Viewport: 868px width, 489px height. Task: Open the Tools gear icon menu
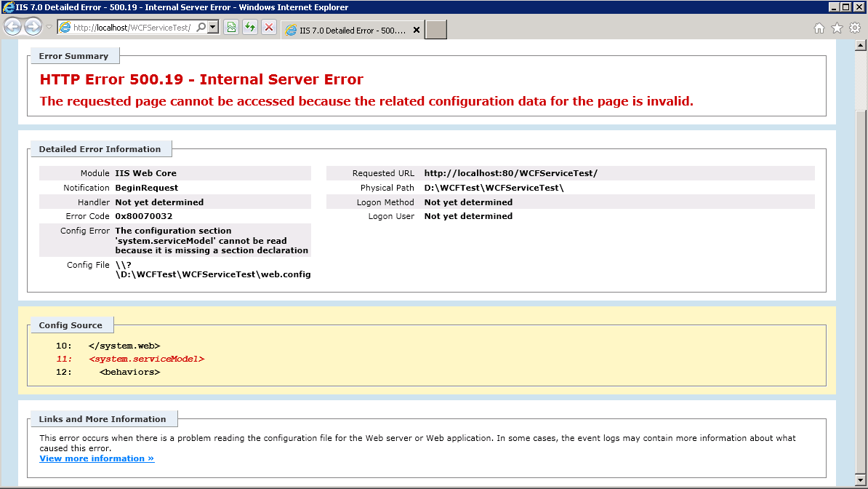[855, 28]
